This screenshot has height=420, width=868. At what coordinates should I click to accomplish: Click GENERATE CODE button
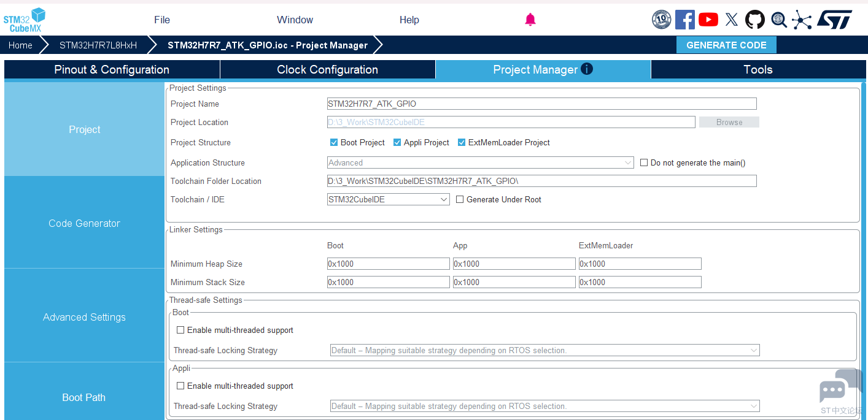pyautogui.click(x=726, y=45)
